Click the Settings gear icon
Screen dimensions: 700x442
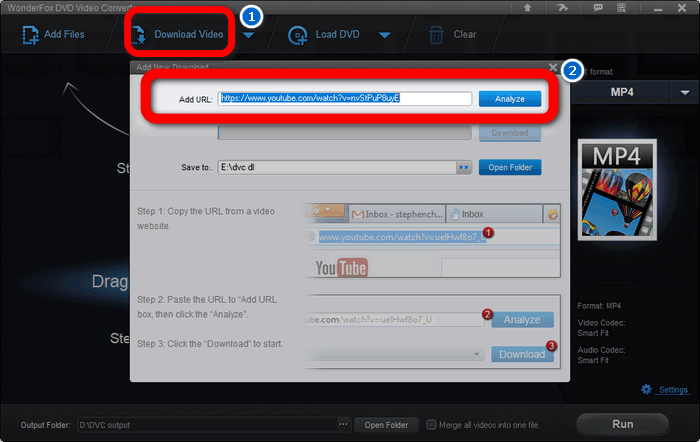[646, 389]
